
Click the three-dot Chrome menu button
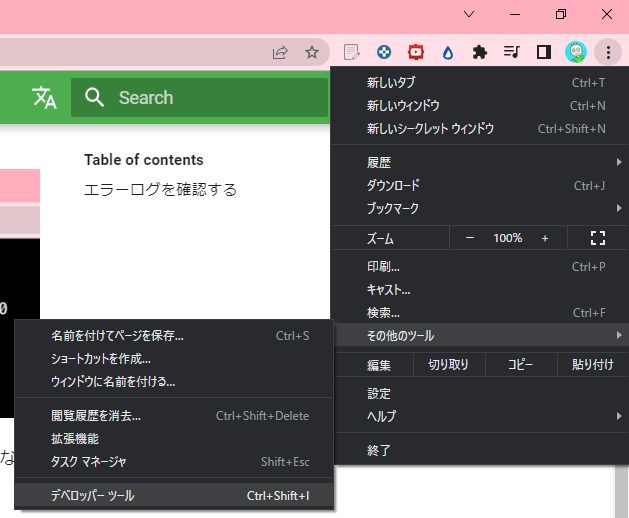coord(608,52)
